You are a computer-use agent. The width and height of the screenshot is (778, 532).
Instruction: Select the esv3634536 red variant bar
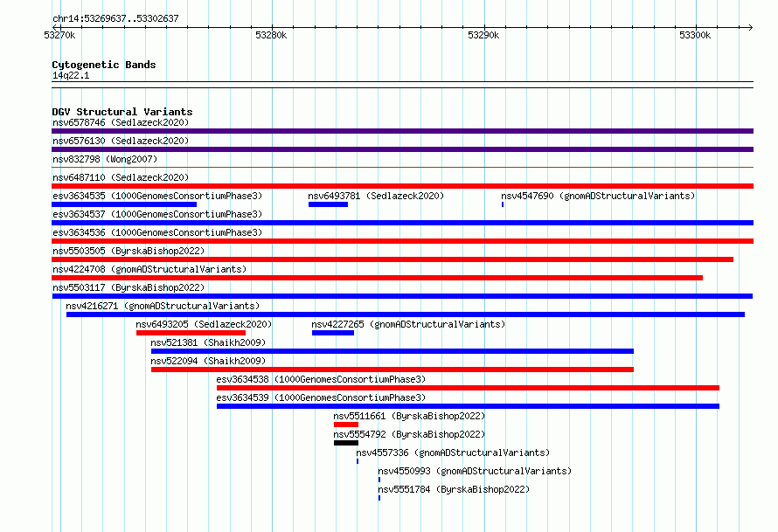pos(402,241)
